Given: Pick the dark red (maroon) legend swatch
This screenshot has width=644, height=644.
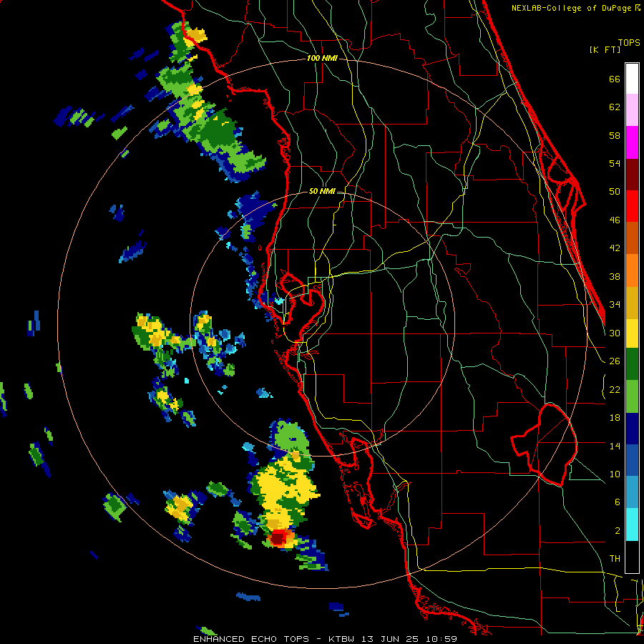Looking at the screenshot, I should click(632, 175).
